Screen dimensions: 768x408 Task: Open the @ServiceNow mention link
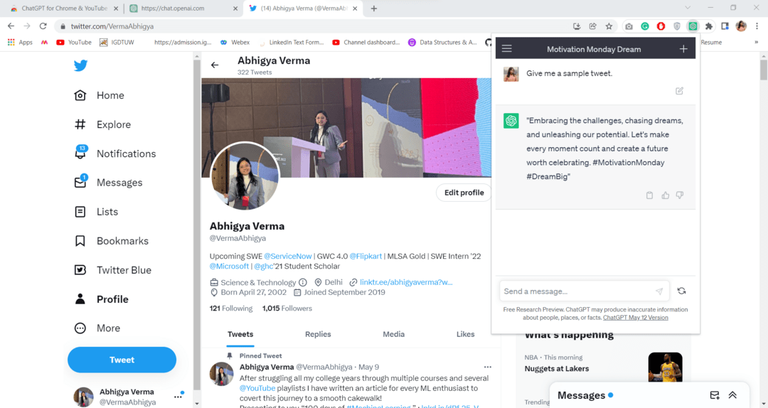tap(288, 256)
